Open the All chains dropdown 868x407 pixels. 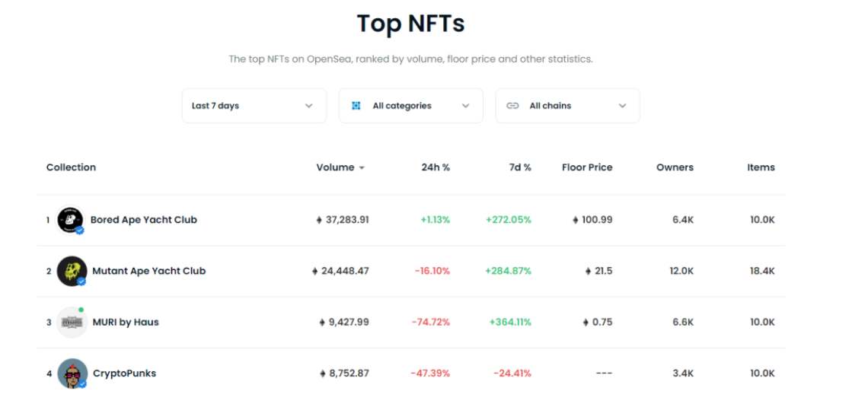567,106
